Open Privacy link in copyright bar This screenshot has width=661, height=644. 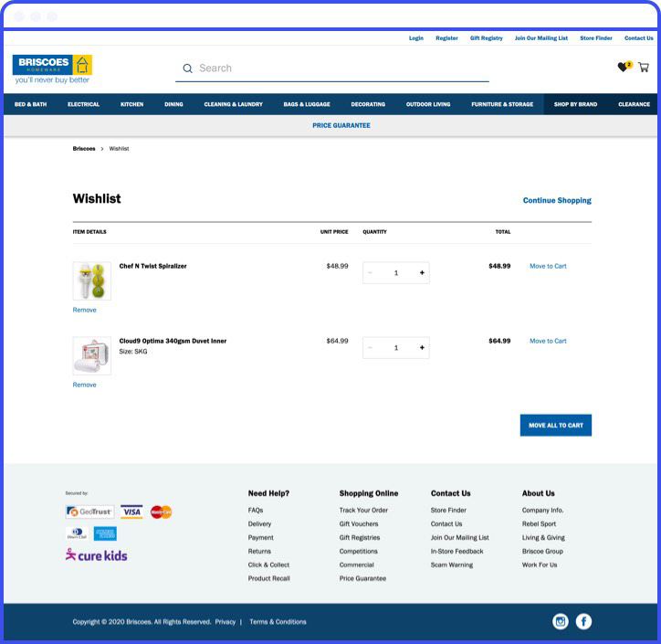point(226,622)
